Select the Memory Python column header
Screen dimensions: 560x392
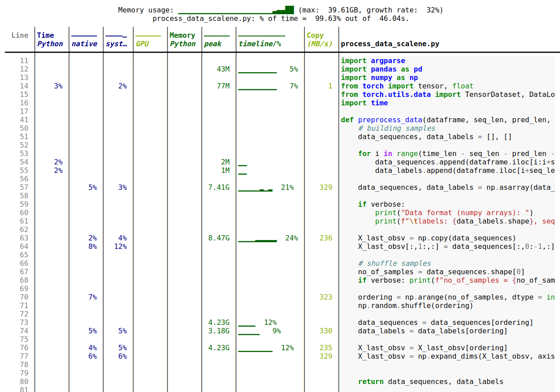pos(182,40)
